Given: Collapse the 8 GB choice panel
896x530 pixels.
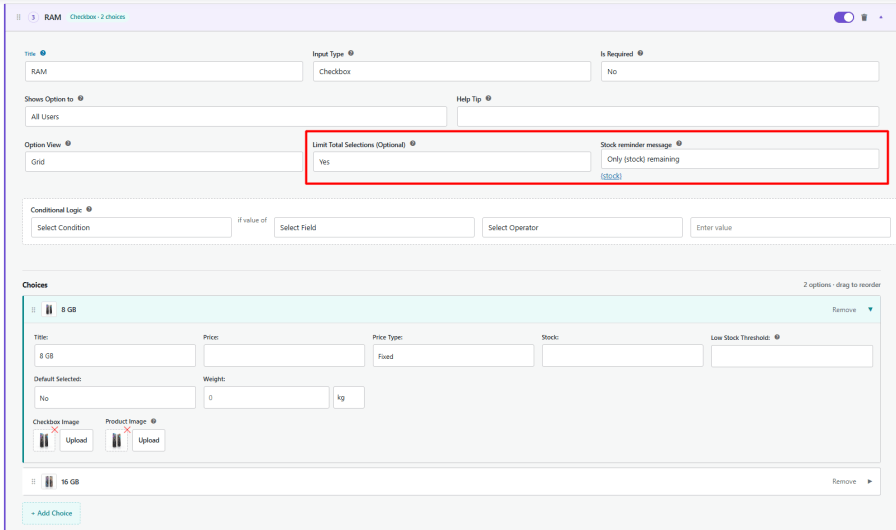Looking at the screenshot, I should coord(870,310).
